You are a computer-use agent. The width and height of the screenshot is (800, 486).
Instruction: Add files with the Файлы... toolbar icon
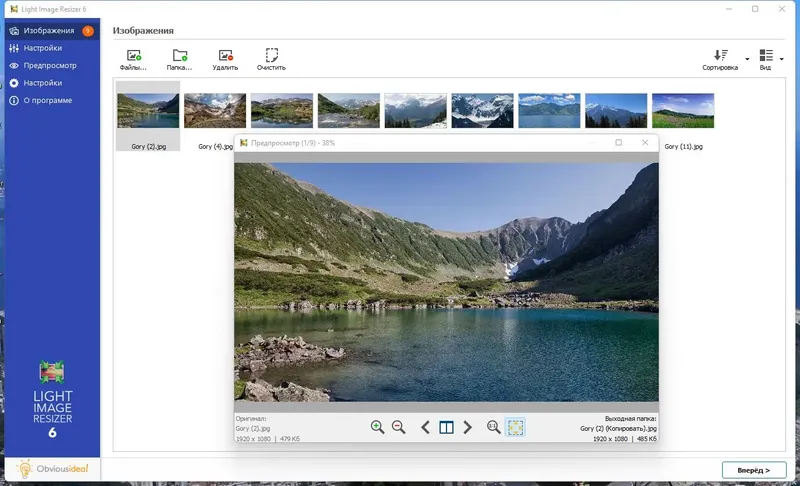[133, 60]
